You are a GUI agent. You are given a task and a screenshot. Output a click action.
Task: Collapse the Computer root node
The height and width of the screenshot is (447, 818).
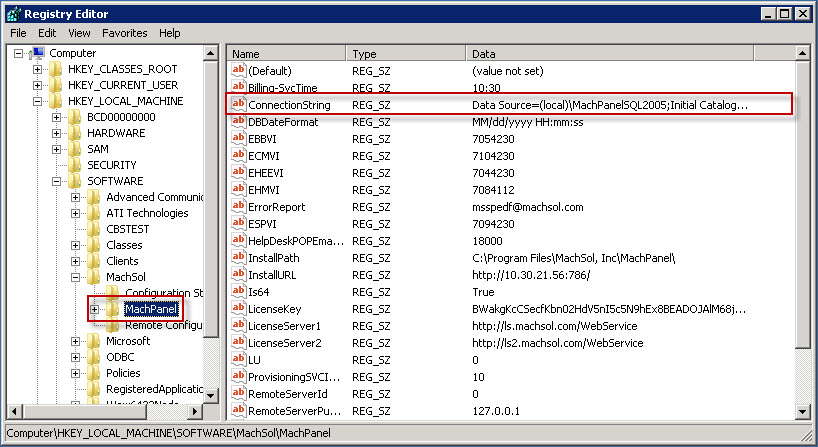[x=19, y=53]
